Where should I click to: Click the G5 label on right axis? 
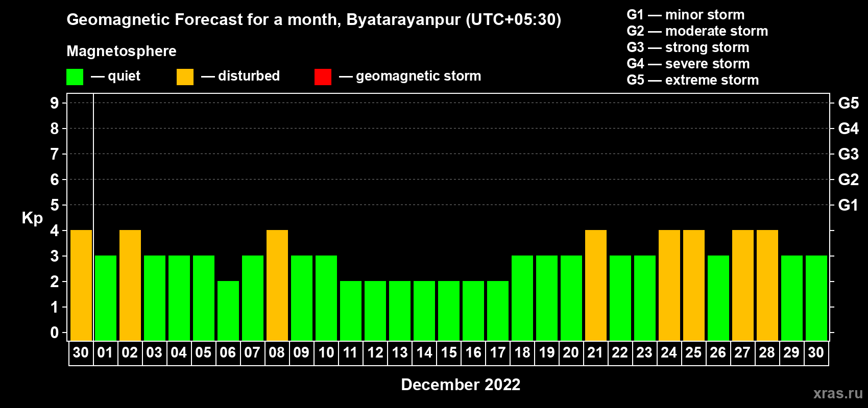(x=848, y=104)
